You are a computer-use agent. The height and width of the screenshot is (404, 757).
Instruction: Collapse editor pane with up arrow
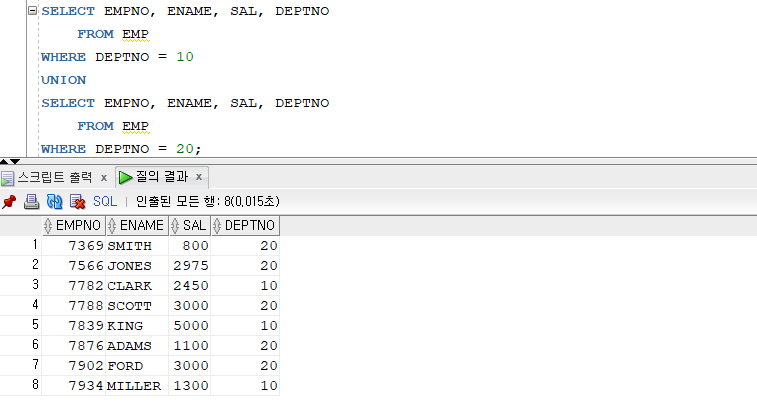point(4,161)
